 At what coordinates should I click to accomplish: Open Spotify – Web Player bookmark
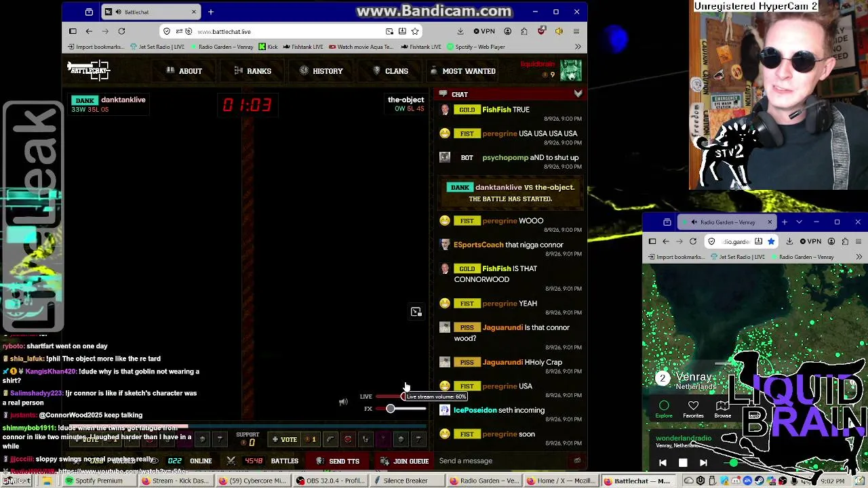click(475, 47)
